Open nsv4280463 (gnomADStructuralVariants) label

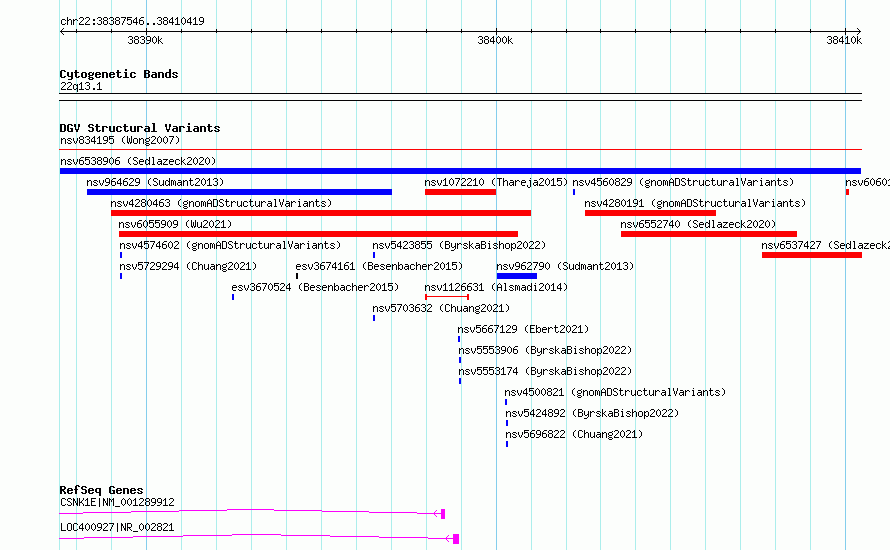click(221, 203)
